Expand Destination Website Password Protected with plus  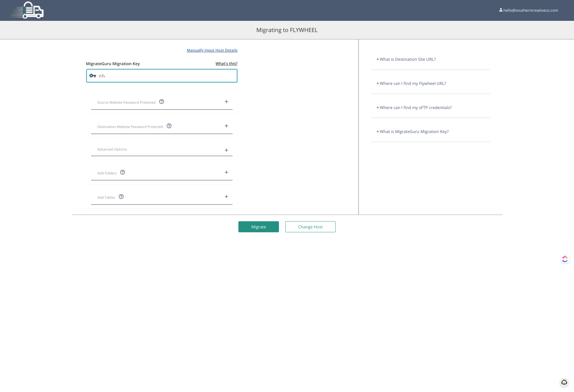coord(226,126)
